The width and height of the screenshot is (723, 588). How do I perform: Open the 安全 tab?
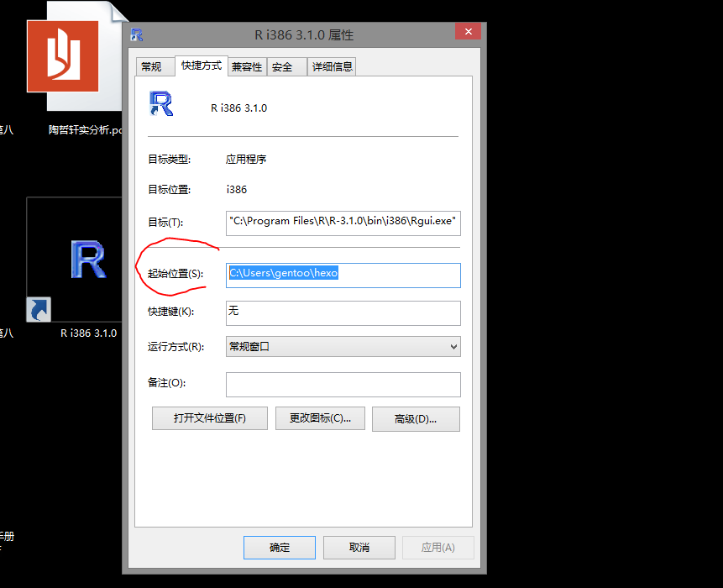click(x=286, y=67)
